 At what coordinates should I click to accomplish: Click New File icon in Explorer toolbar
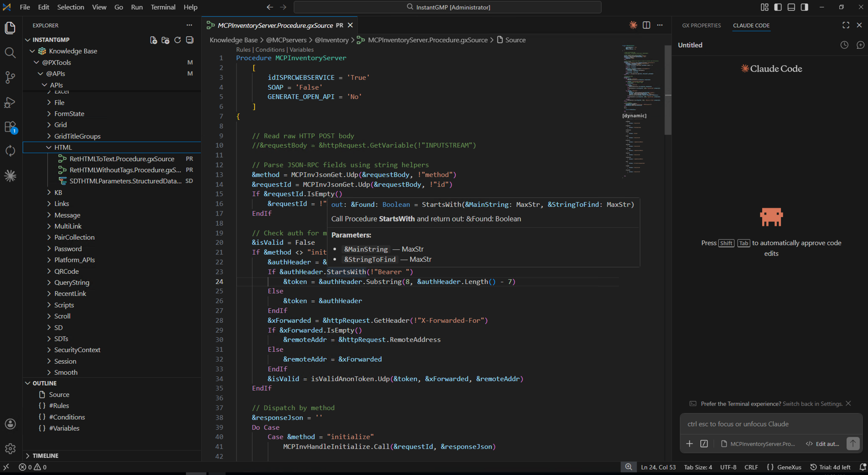coord(153,40)
